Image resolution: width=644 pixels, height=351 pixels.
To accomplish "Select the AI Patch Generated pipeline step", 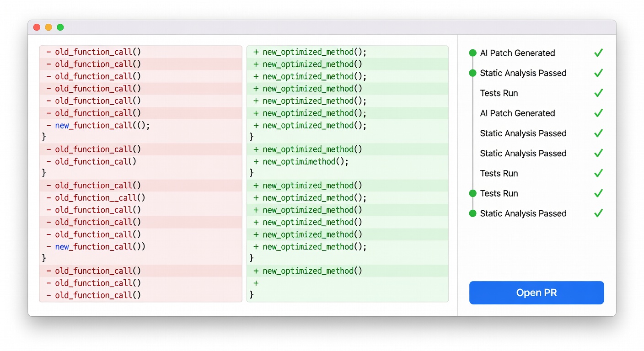I will click(x=517, y=53).
